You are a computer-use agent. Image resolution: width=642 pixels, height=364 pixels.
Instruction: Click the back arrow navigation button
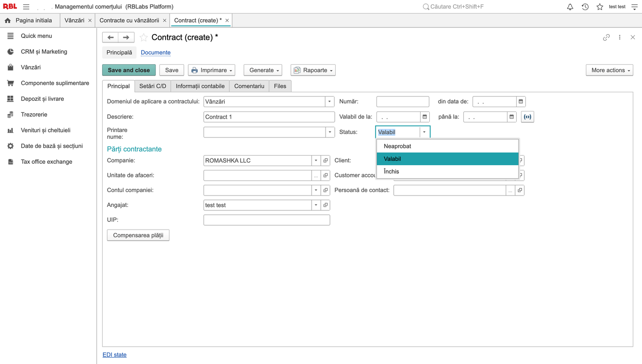coord(110,37)
